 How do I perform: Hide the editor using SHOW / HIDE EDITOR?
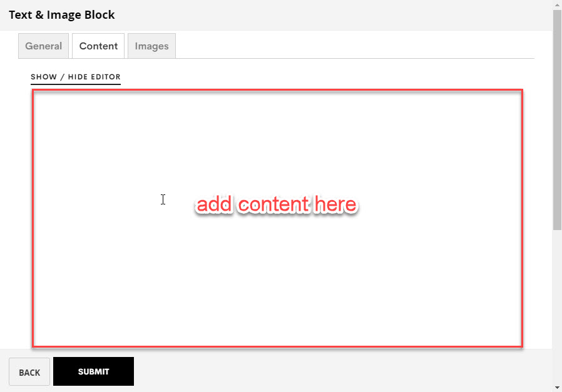[76, 77]
